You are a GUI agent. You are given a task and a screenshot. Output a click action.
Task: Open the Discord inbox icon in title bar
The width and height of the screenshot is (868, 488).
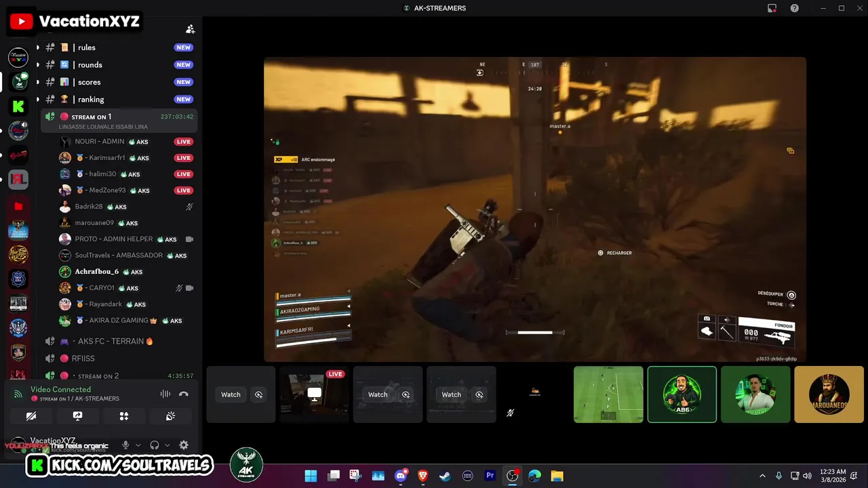(772, 8)
